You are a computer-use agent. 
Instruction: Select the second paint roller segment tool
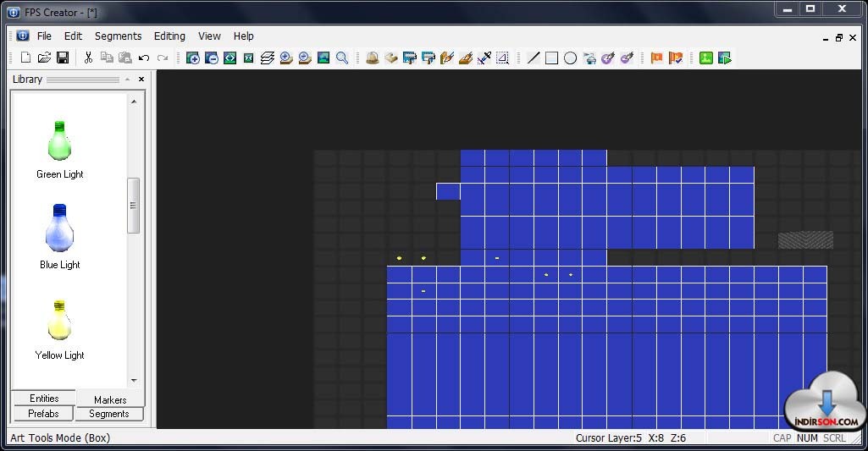(428, 58)
